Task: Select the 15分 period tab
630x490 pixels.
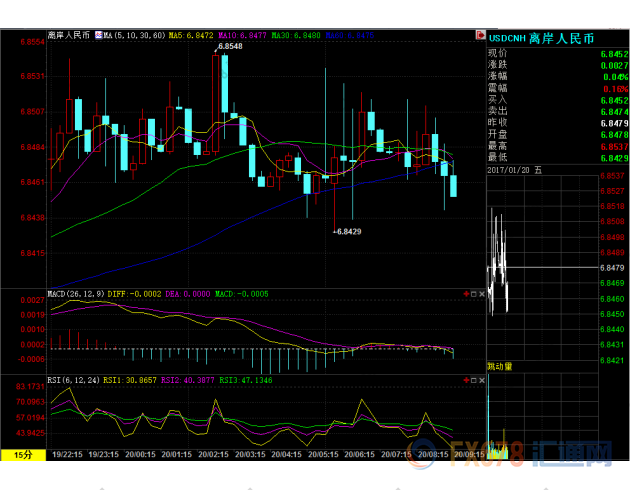Action: click(22, 455)
